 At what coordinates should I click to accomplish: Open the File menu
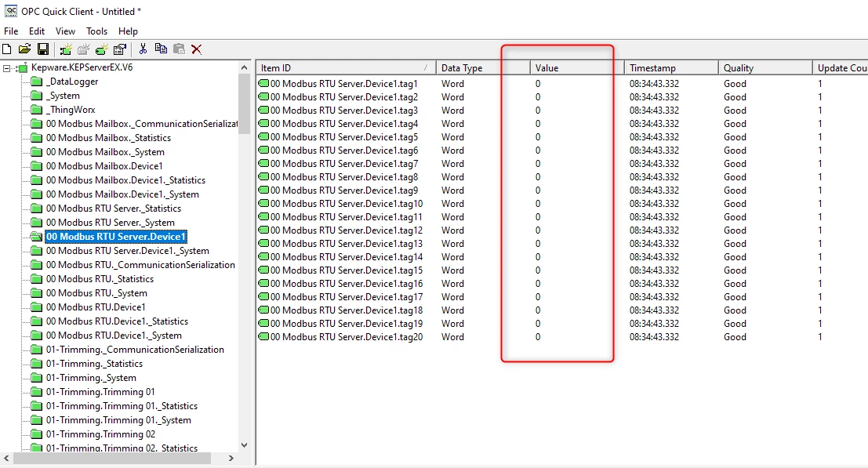click(x=11, y=31)
